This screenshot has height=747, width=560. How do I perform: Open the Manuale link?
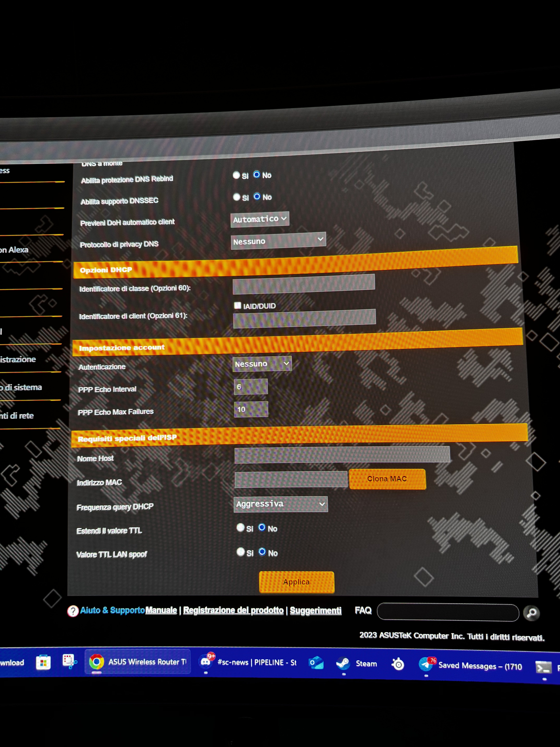[161, 610]
